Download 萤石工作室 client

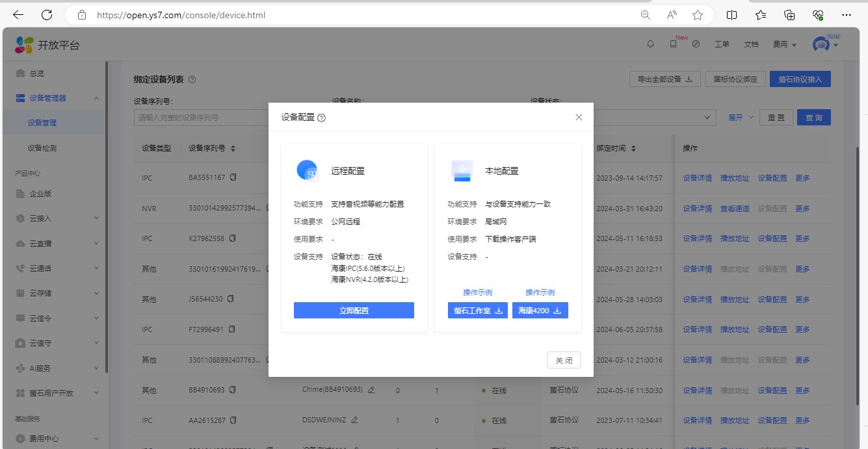478,311
